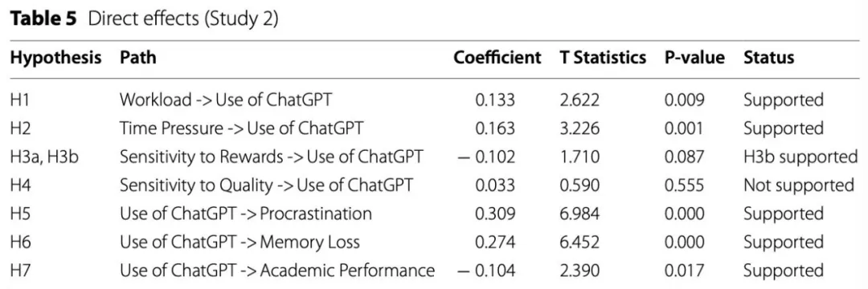Viewport: 868px width, 289px height.
Task: Click the Status column header
Action: click(x=769, y=58)
